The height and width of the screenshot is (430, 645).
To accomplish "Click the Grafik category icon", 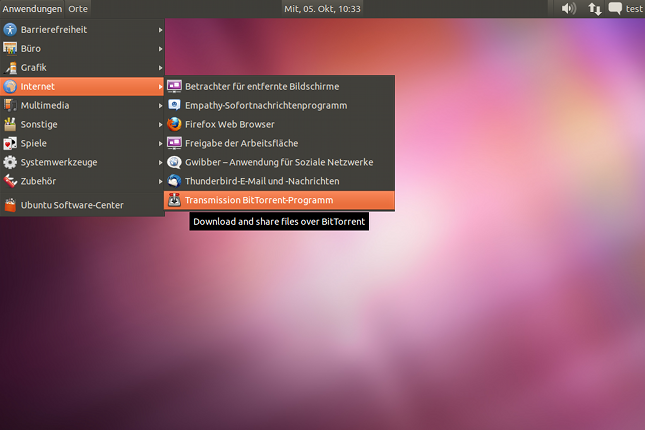I will coord(10,67).
